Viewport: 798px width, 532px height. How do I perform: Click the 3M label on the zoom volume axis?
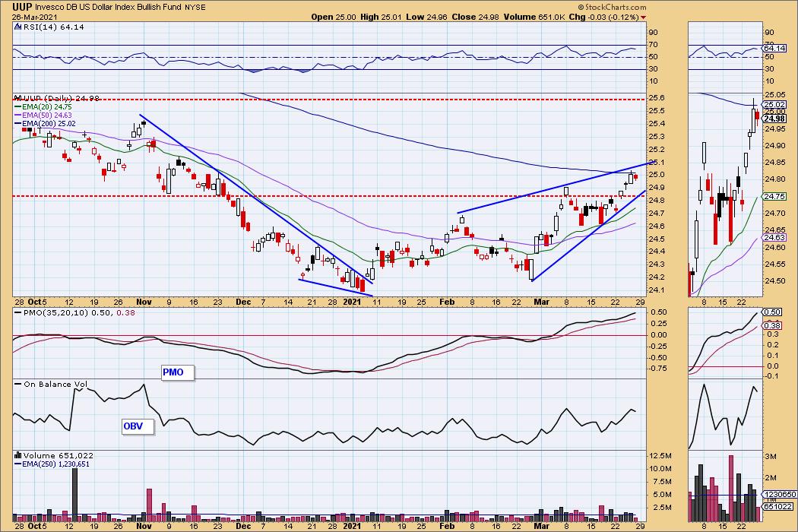click(771, 457)
